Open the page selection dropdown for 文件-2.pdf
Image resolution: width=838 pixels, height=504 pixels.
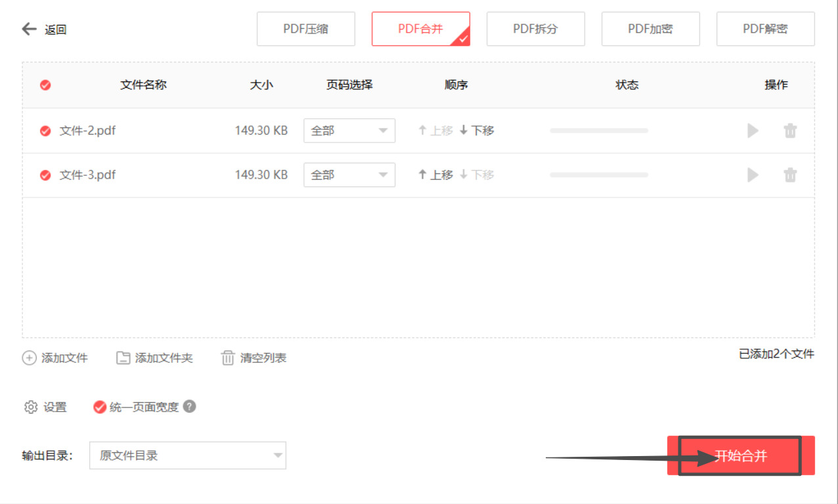tap(349, 131)
